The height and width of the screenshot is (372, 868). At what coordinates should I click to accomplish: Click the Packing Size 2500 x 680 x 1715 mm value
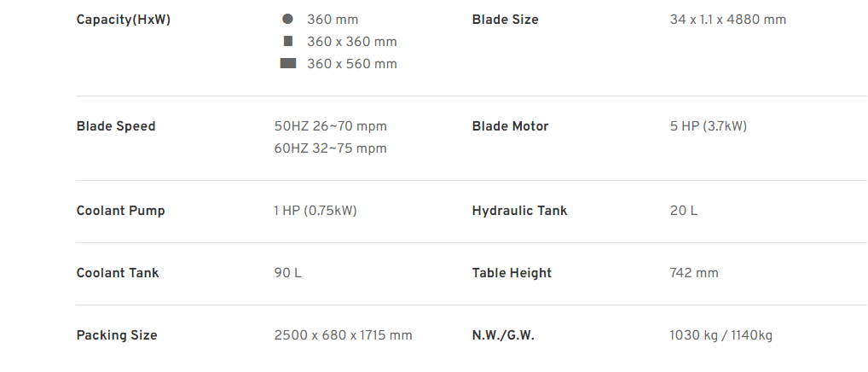coord(344,335)
